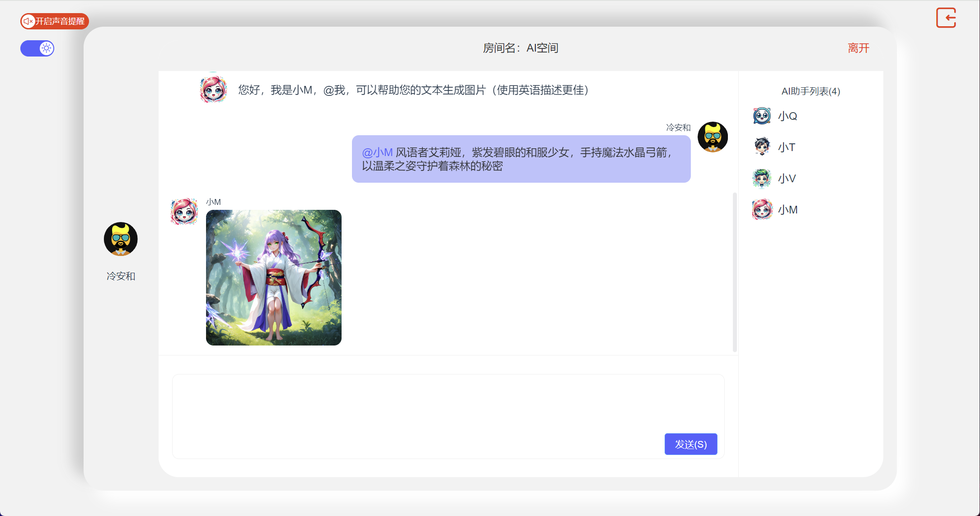The height and width of the screenshot is (516, 980).
Task: Click the 小T name label
Action: (x=787, y=147)
